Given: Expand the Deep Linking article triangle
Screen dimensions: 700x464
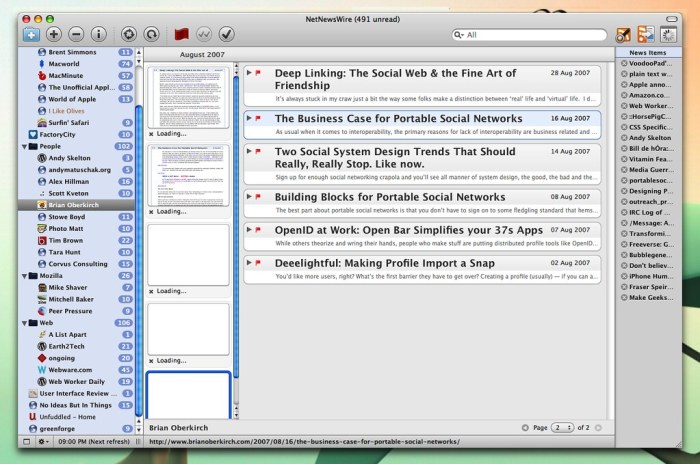Looking at the screenshot, I should 249,73.
